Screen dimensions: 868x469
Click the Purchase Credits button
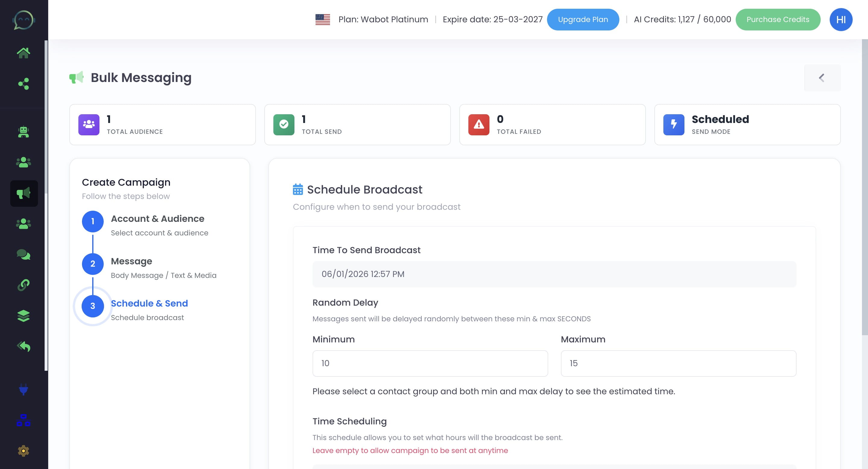click(x=777, y=20)
